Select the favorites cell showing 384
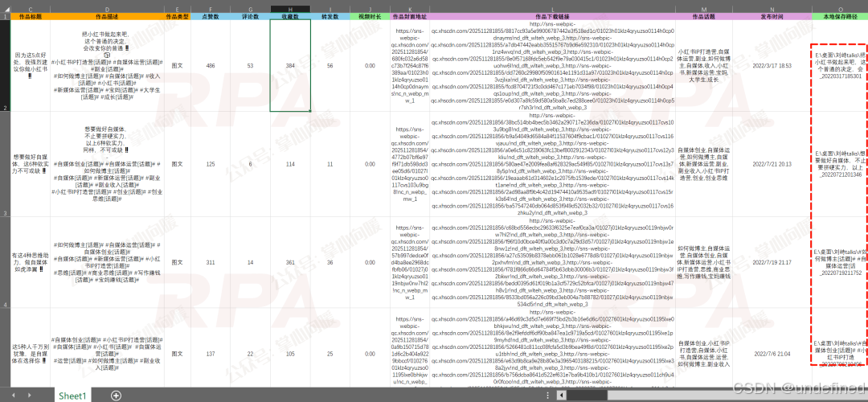This screenshot has width=868, height=402. pos(290,66)
